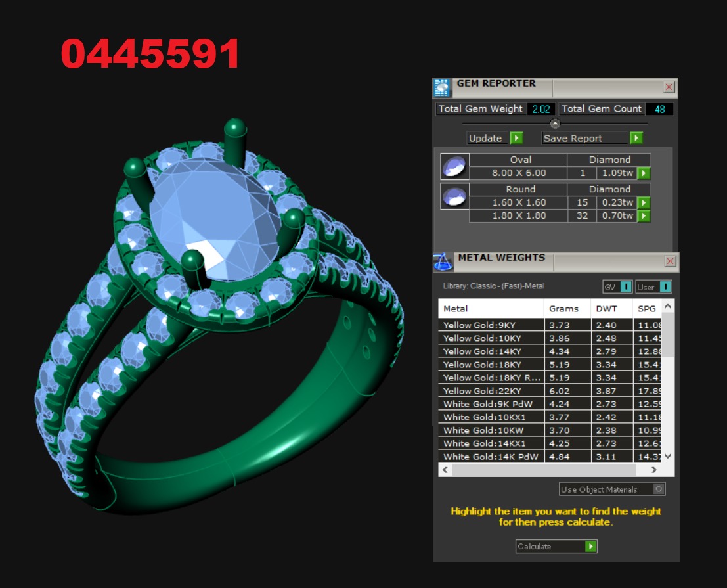Select the Yellow Gold:9KY row

pos(550,325)
